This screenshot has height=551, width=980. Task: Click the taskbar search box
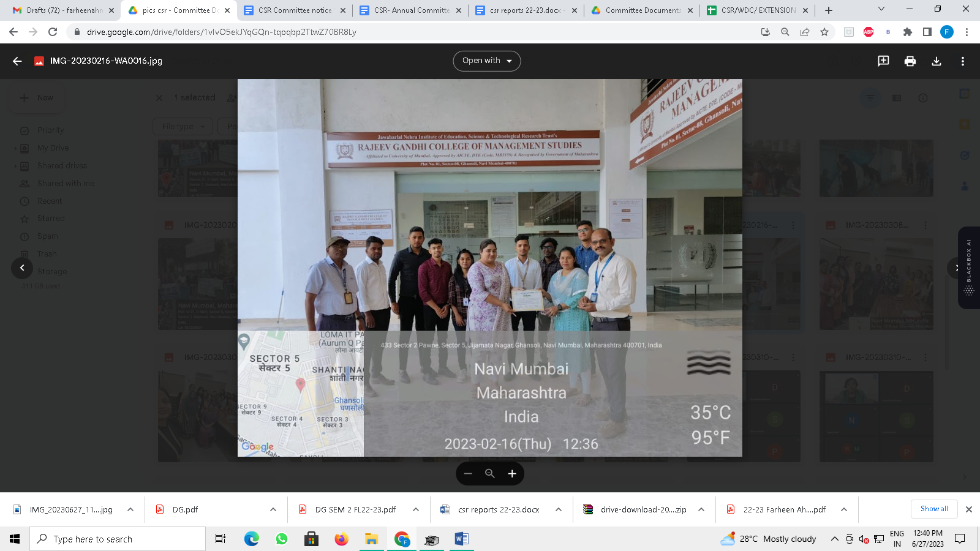[118, 539]
